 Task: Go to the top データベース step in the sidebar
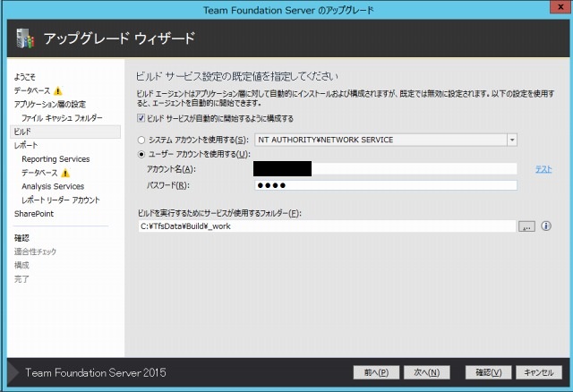[32, 90]
